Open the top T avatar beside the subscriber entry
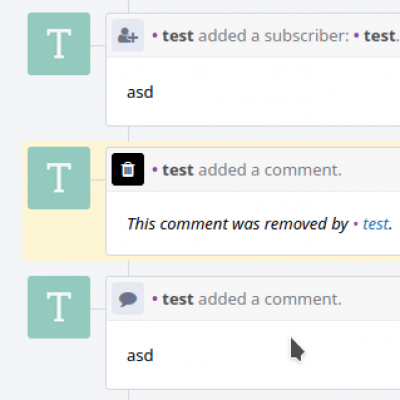Image resolution: width=400 pixels, height=400 pixels. point(59,44)
